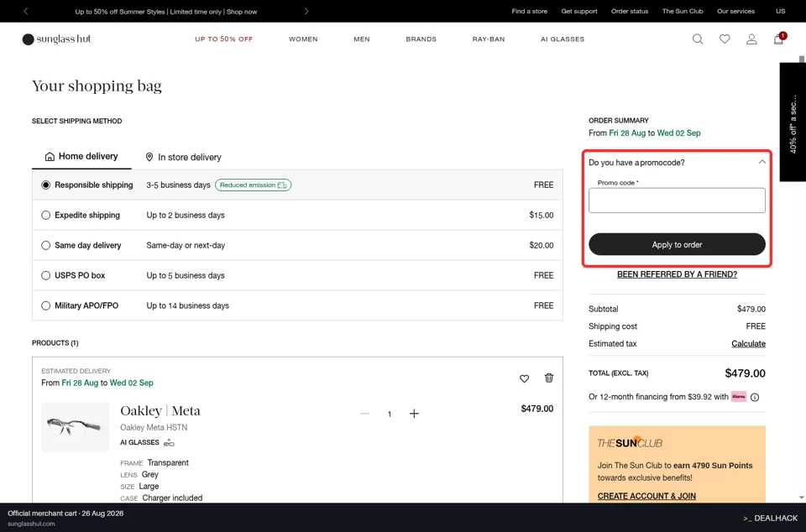Open Our services link
806x532 pixels.
coord(736,11)
